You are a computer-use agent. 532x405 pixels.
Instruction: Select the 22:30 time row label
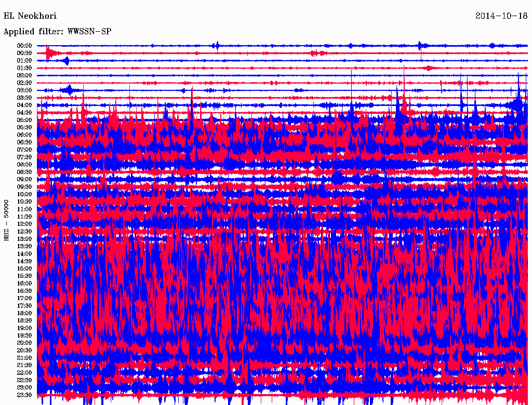pos(24,380)
